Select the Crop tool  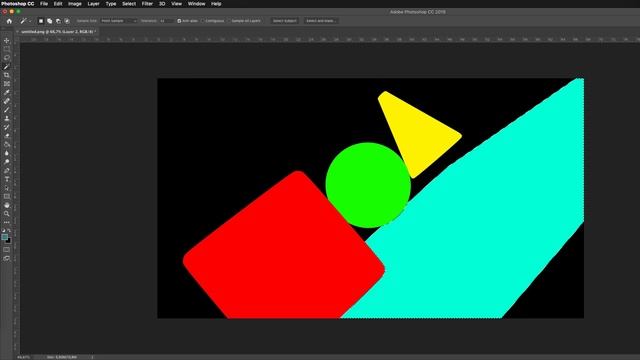click(x=7, y=75)
